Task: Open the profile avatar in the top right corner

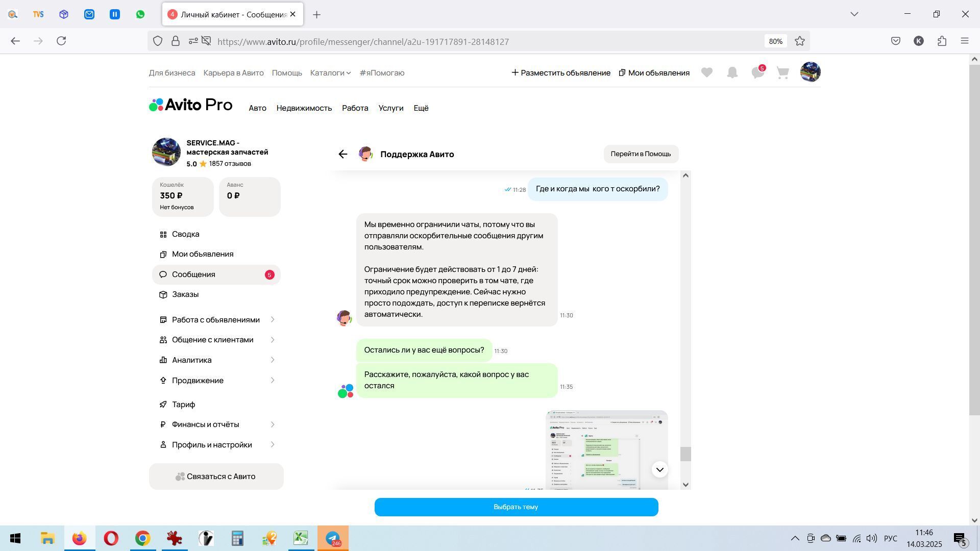Action: click(x=810, y=72)
